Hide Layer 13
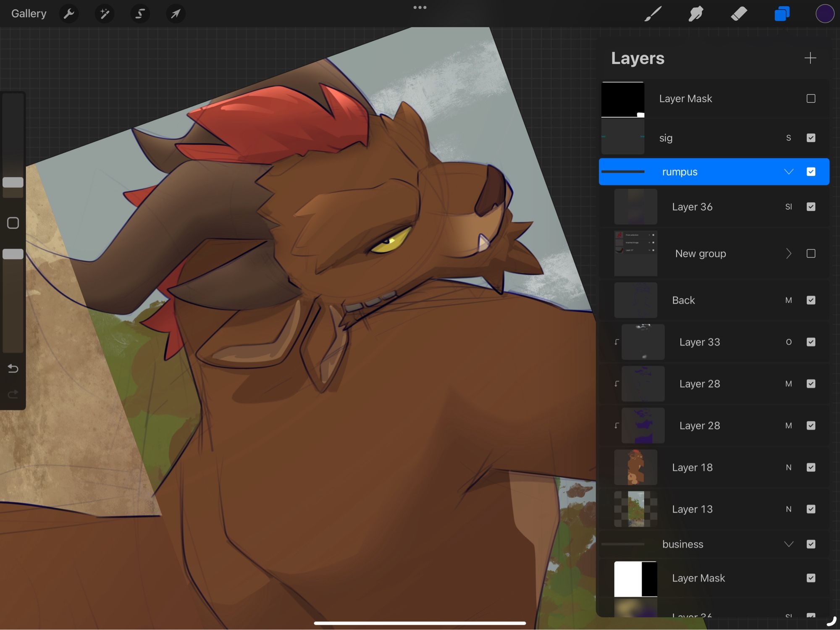 [x=811, y=509]
